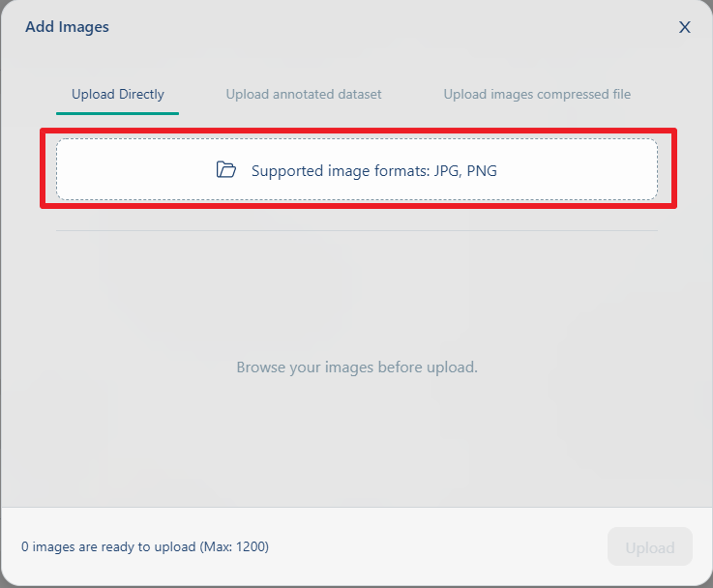This screenshot has width=713, height=588.
Task: Click the greyed-out Upload button
Action: (650, 547)
